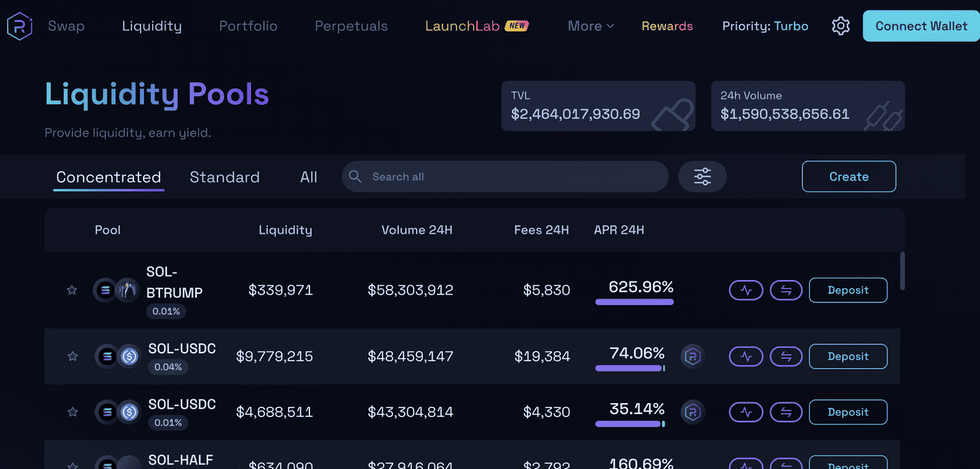Show All pools tab
Image resolution: width=980 pixels, height=469 pixels.
[309, 178]
